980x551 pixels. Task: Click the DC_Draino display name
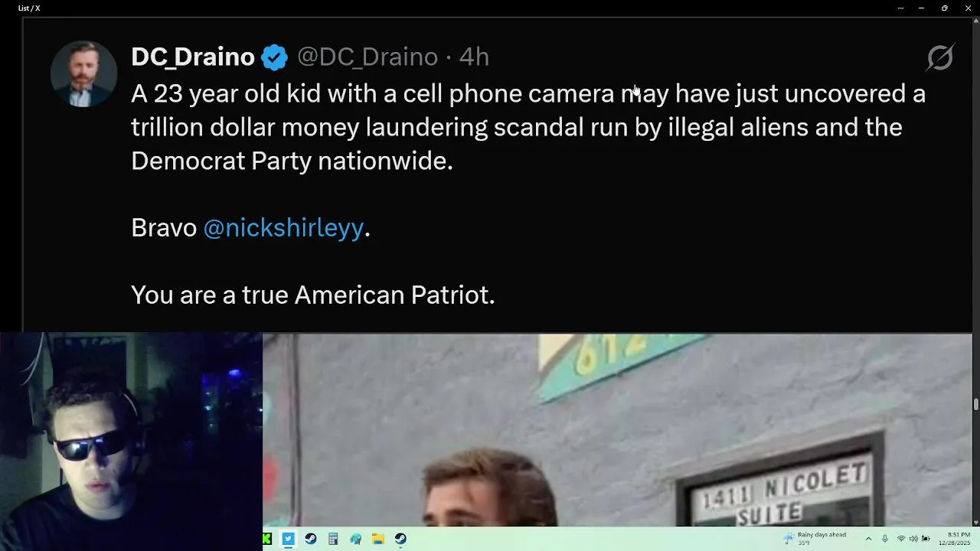point(192,57)
